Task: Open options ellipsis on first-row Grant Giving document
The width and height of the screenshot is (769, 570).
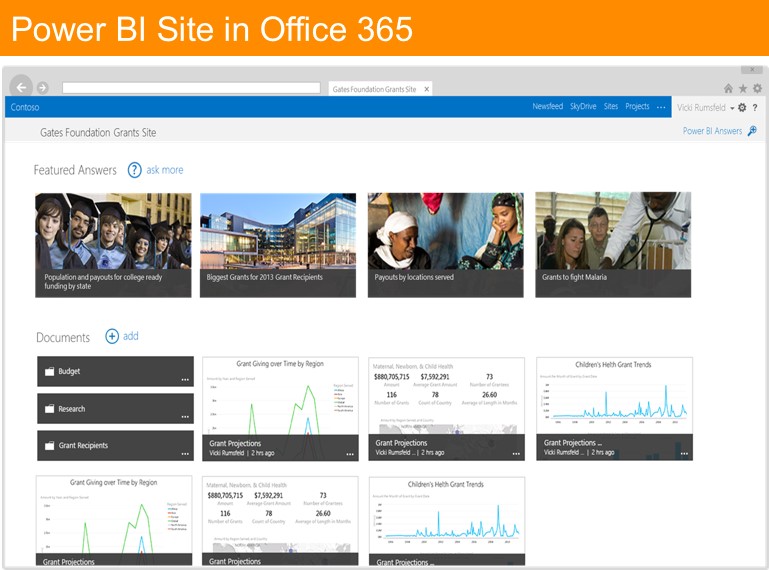Action: point(350,454)
